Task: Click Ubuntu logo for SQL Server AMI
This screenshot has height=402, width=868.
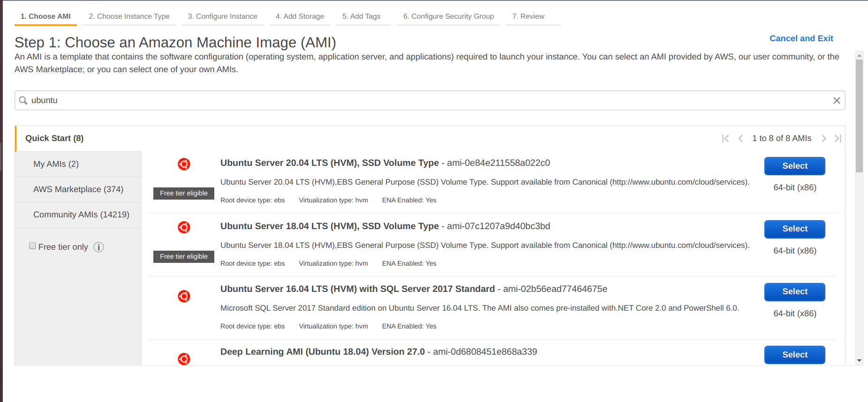Action: (184, 296)
